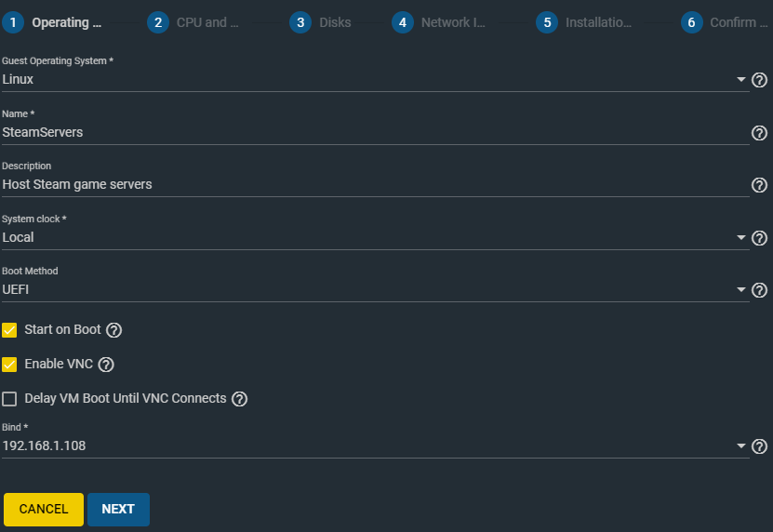Show help for Start on Boot
The width and height of the screenshot is (773, 532).
click(113, 330)
